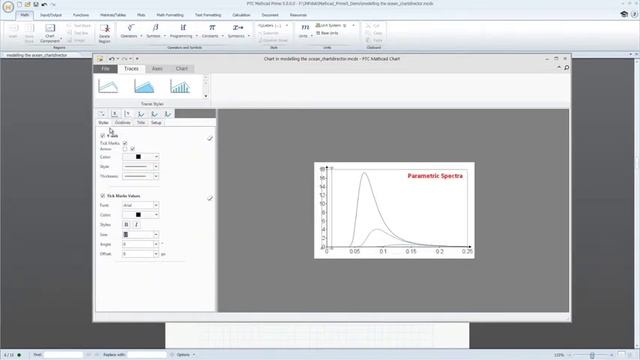Viewport: 640px width, 360px height.
Task: Toggle the first Arrow checkbox
Action: point(125,149)
